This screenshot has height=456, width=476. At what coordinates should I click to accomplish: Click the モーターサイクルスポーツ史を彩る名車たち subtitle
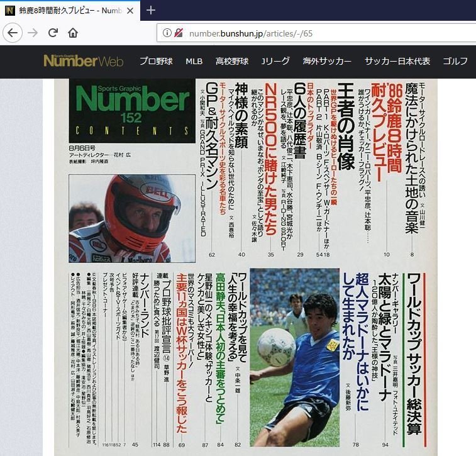click(222, 148)
